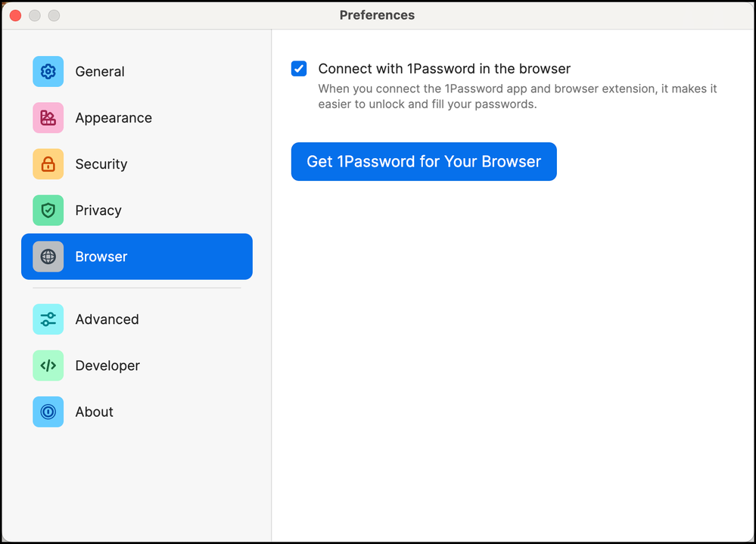Open the Advanced label in sidebar

click(x=107, y=319)
